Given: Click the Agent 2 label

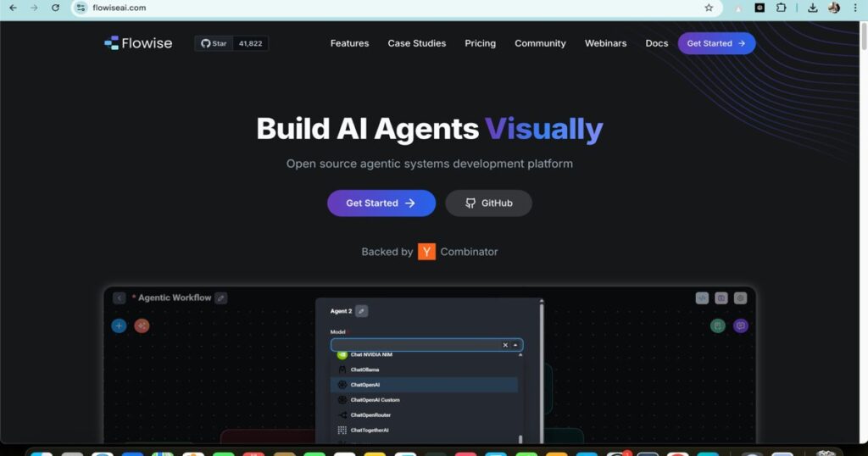Looking at the screenshot, I should coord(341,311).
